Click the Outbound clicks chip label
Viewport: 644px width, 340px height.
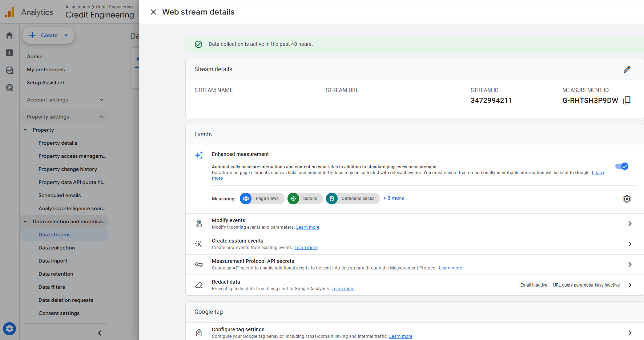(x=358, y=199)
